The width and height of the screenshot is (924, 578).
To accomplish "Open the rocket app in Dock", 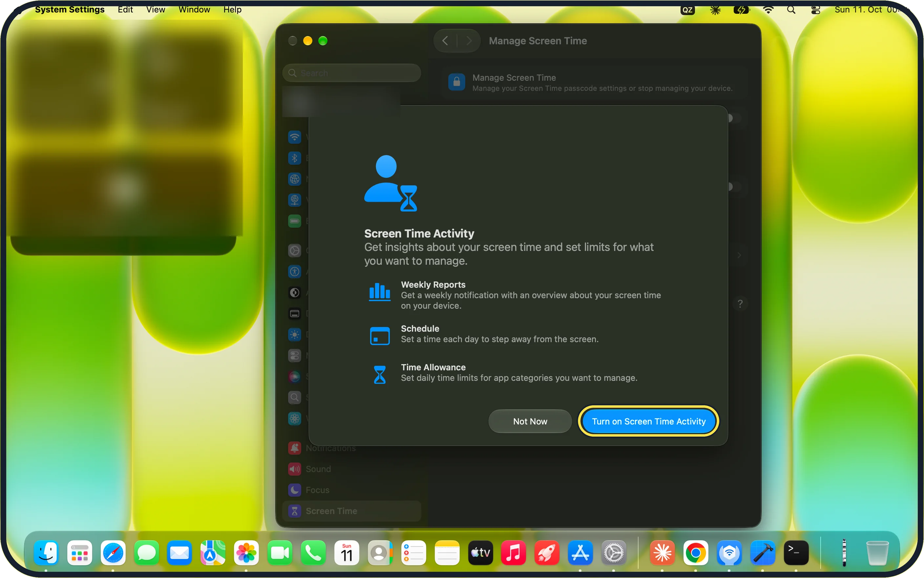I will tap(547, 553).
